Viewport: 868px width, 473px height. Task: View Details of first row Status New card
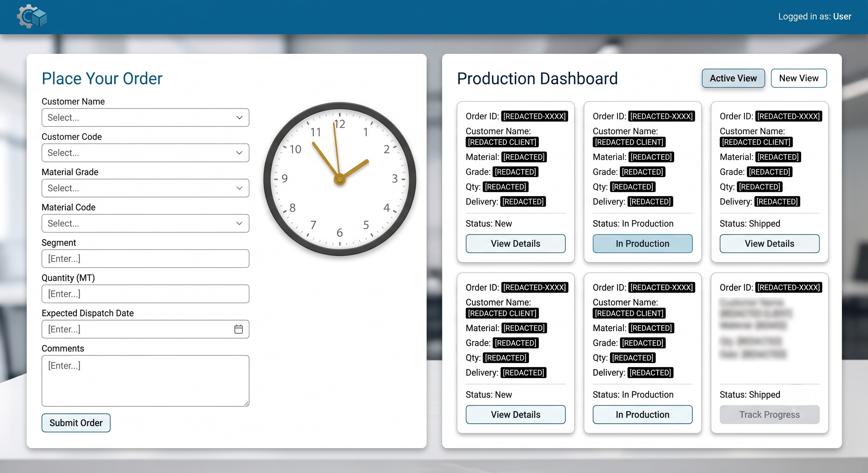pyautogui.click(x=516, y=243)
